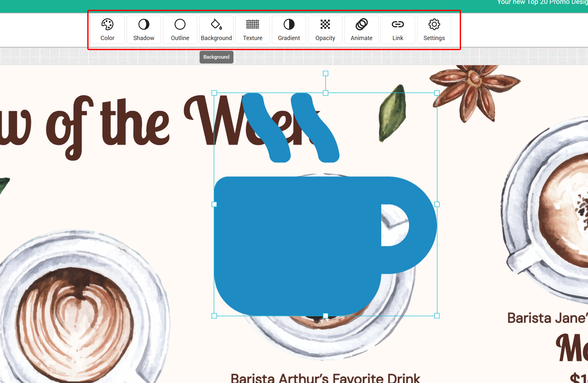Viewport: 588px width, 383px height.
Task: Open the Color palette tool
Action: [x=107, y=30]
